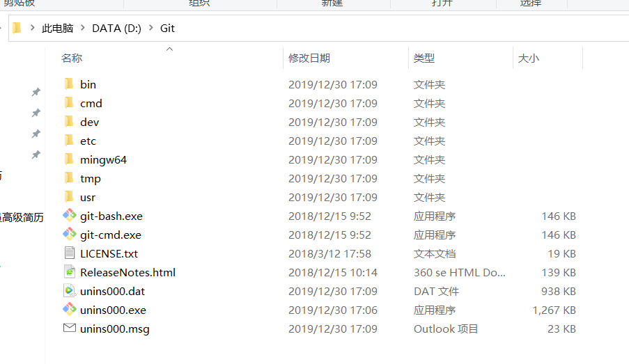
Task: Click first quick access pin icon
Action: click(36, 92)
